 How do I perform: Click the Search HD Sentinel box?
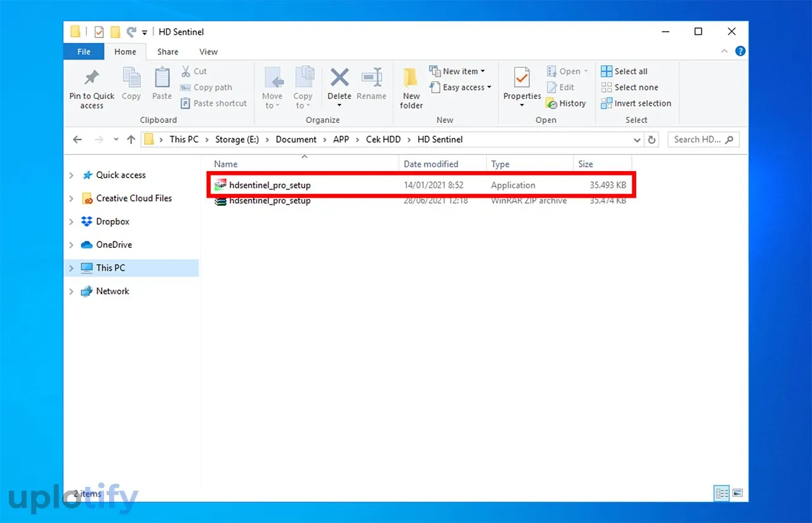pos(704,139)
